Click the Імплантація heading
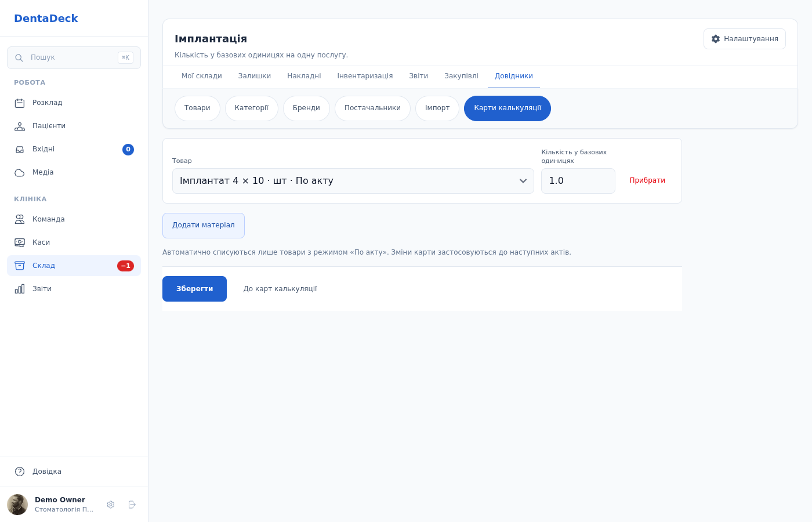The height and width of the screenshot is (522, 812). point(211,39)
